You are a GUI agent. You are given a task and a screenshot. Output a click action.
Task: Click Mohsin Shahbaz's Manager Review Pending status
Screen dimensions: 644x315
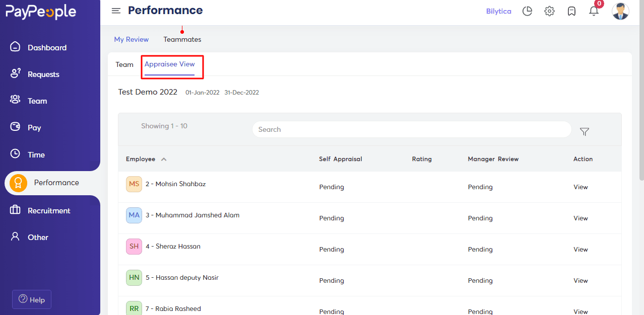480,187
